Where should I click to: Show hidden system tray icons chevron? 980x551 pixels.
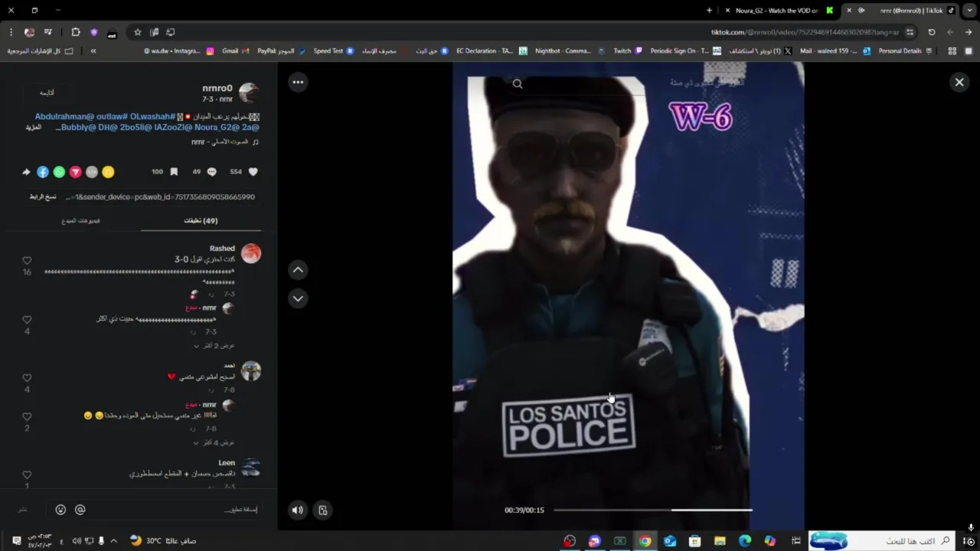coord(114,541)
